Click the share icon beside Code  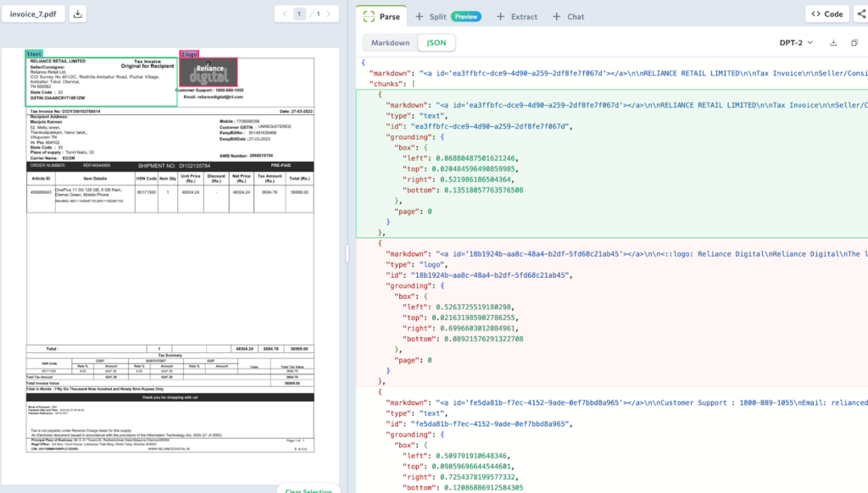860,14
